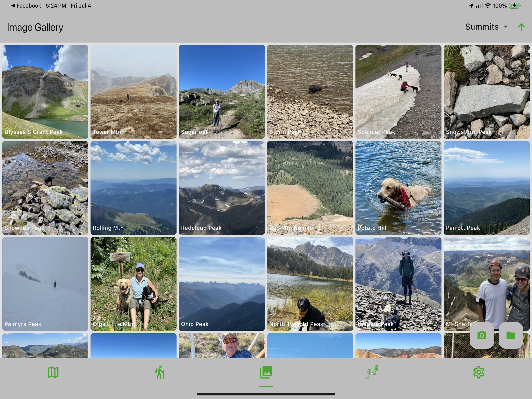Open the Tower Mtn photo
The image size is (532, 399).
pos(133,92)
